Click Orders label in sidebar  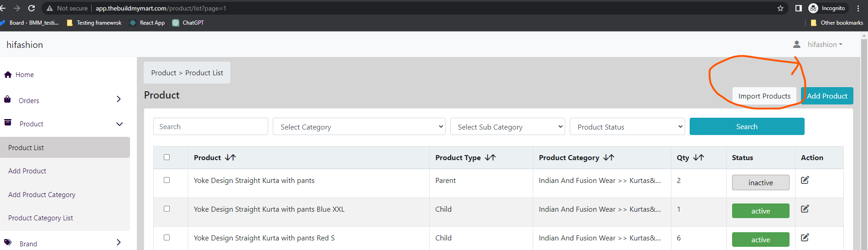pos(29,101)
